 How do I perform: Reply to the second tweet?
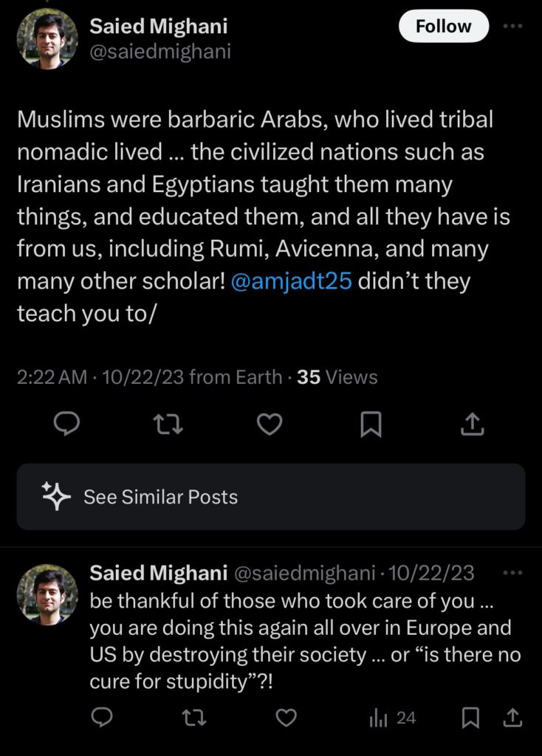click(103, 717)
